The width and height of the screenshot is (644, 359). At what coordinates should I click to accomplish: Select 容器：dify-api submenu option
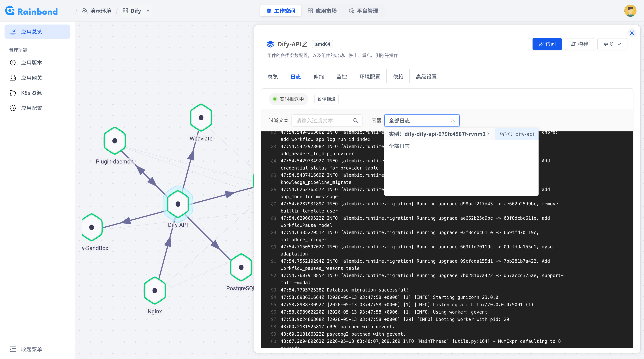pos(517,134)
